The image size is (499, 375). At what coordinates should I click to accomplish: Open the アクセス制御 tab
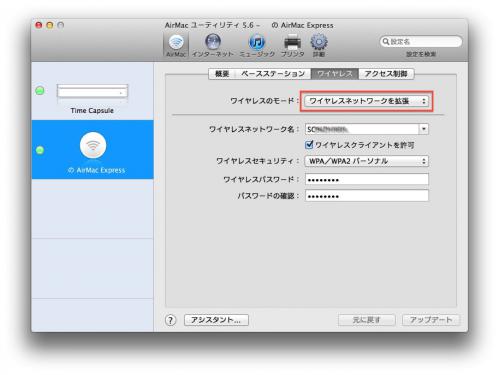click(x=386, y=74)
